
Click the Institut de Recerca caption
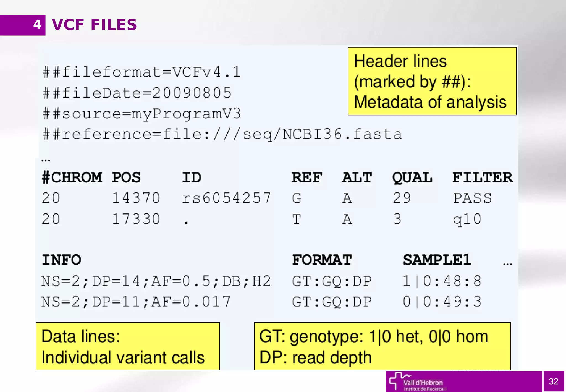point(424,389)
